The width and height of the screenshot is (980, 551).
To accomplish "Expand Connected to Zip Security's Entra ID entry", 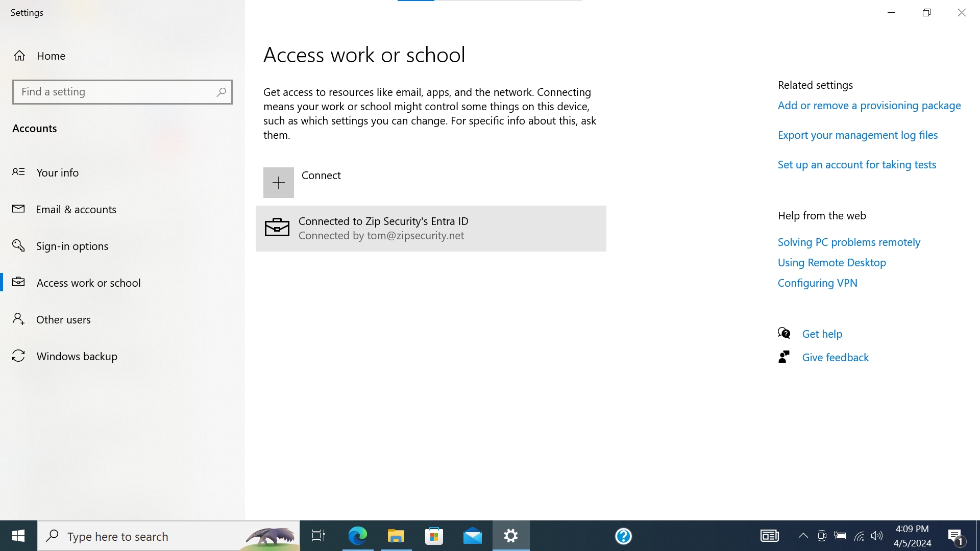I will (430, 228).
